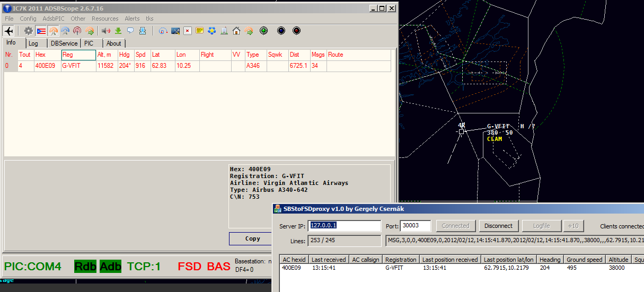
Task: Open the Config menu
Action: click(28, 19)
